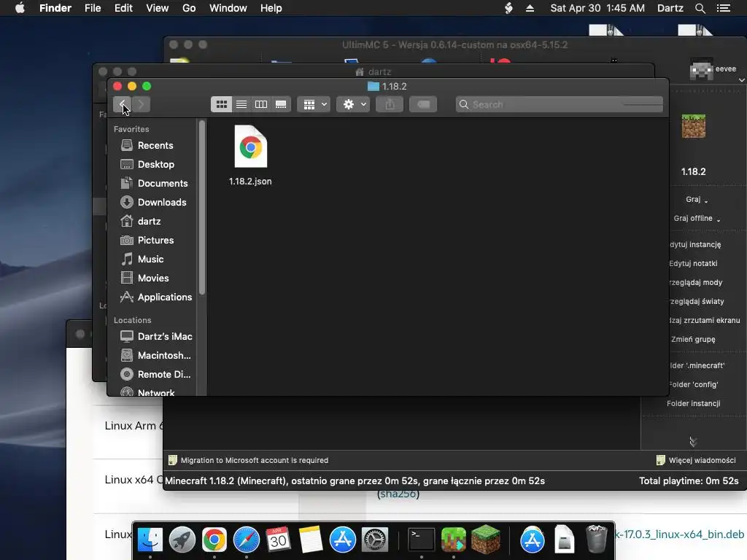The width and height of the screenshot is (747, 560).
Task: Open the item grouping dropdown in Finder toolbar
Action: click(314, 104)
